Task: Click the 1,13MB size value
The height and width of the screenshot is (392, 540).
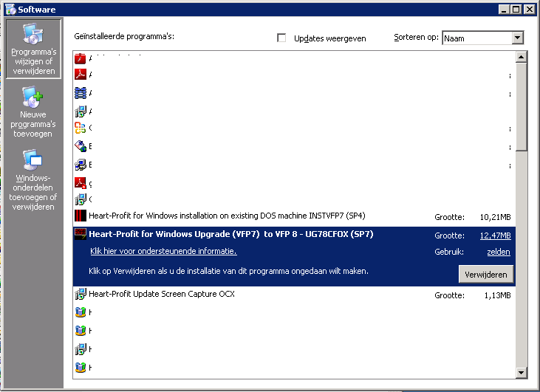Action: pyautogui.click(x=498, y=295)
